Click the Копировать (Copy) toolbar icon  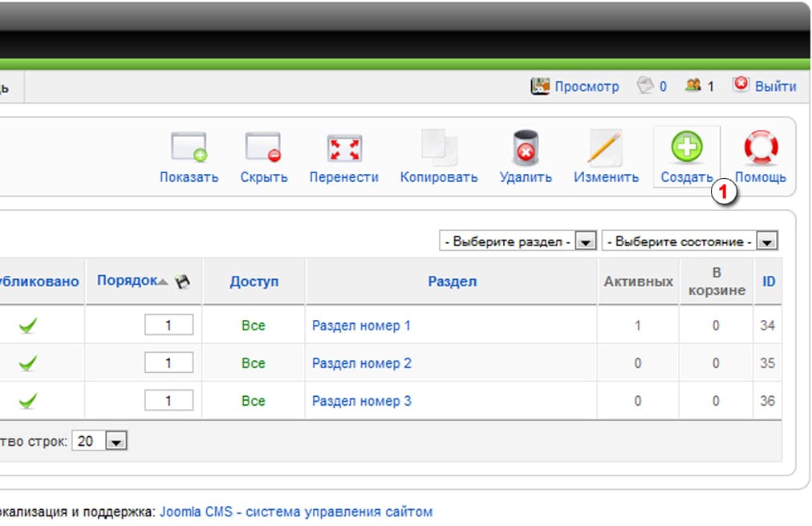(439, 149)
